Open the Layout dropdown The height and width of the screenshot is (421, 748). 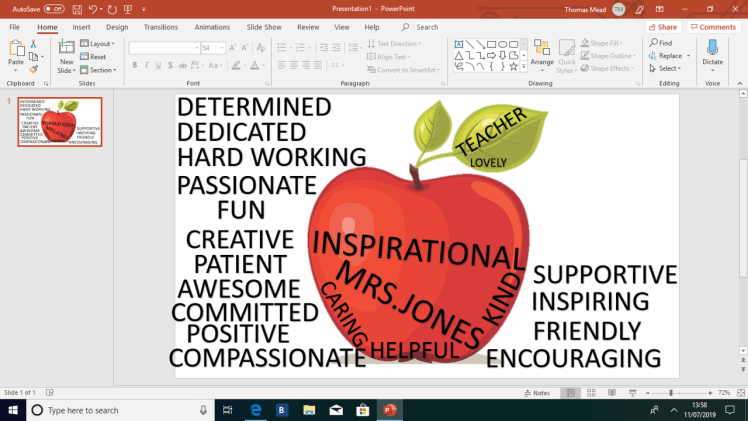99,44
